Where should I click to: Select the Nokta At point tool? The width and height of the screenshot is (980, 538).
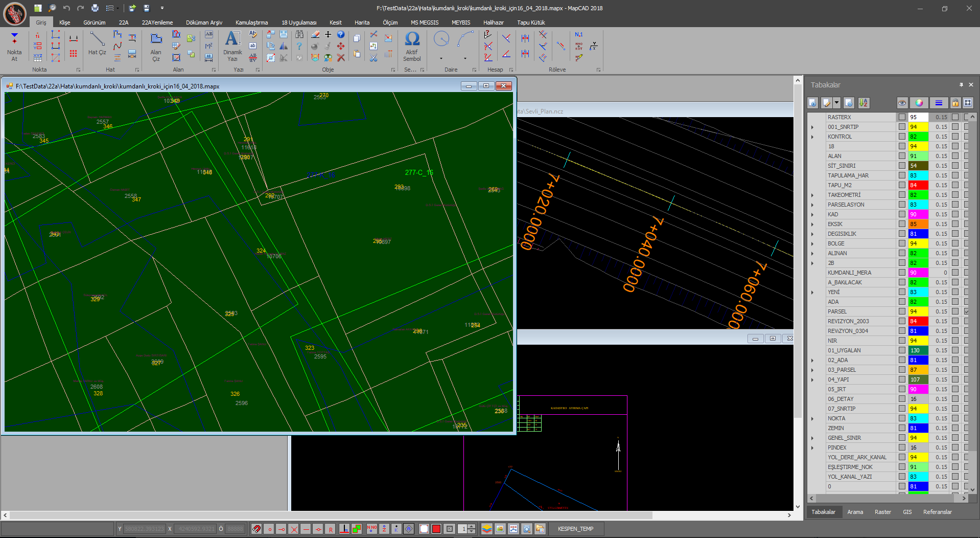click(x=14, y=46)
